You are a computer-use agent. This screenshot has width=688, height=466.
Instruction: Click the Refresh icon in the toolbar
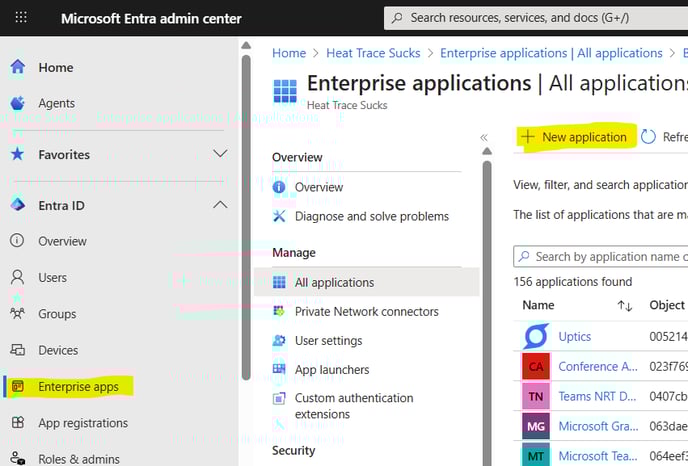click(649, 137)
